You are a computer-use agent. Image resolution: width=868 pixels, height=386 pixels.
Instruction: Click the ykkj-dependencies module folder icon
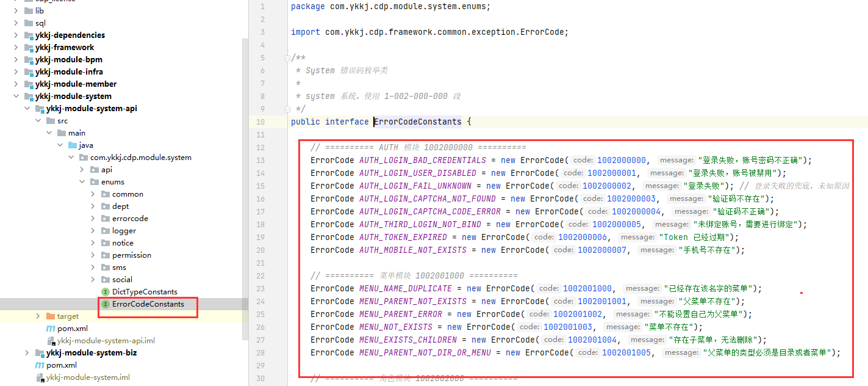click(29, 35)
